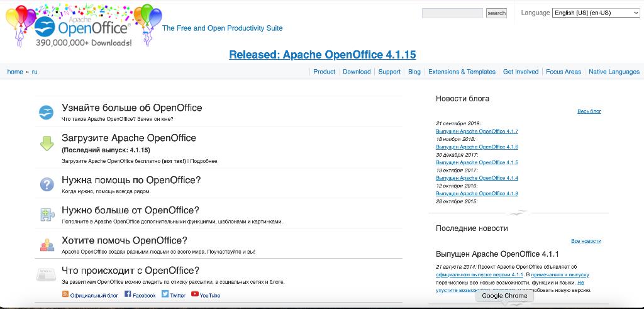The width and height of the screenshot is (644, 309).
Task: Go to home breadcrumb link
Action: [x=15, y=72]
